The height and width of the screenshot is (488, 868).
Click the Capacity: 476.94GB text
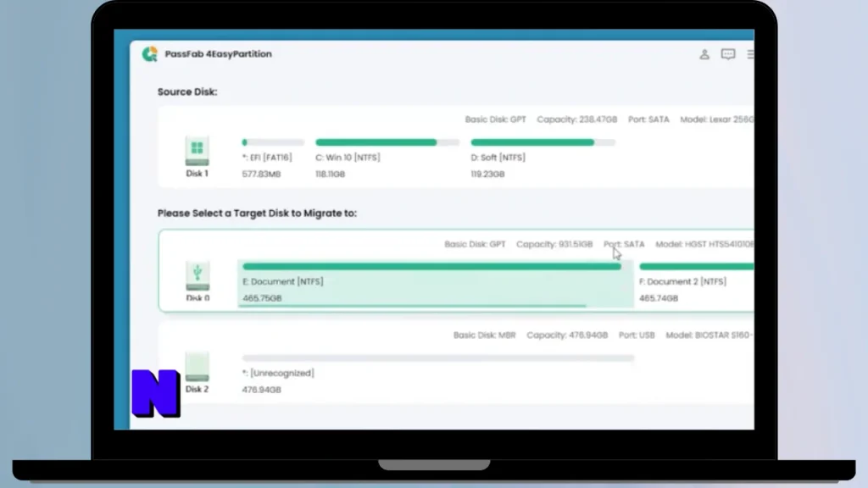point(567,335)
